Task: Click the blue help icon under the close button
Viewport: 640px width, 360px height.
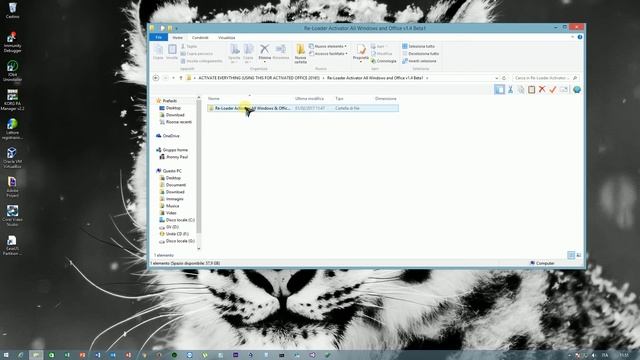Action: 580,37
